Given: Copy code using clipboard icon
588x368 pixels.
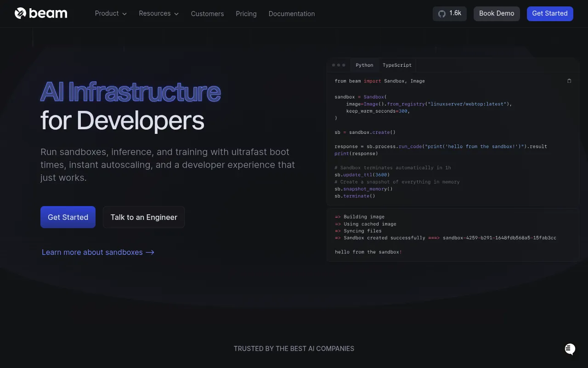Looking at the screenshot, I should coord(569,81).
